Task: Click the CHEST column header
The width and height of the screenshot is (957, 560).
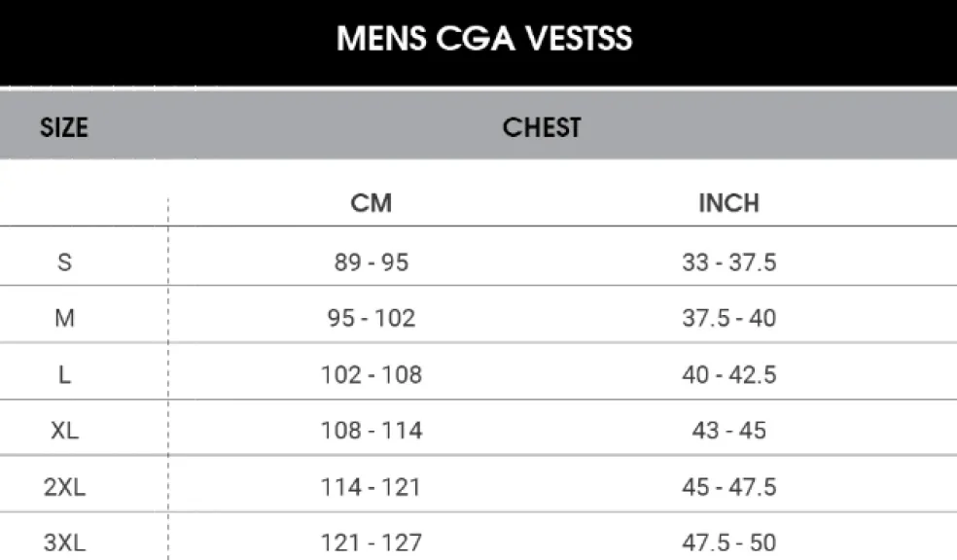Action: 542,127
